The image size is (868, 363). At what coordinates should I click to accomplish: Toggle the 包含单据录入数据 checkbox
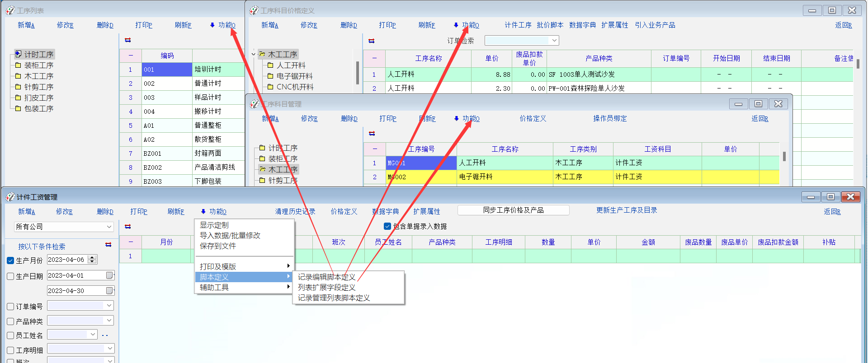(387, 226)
